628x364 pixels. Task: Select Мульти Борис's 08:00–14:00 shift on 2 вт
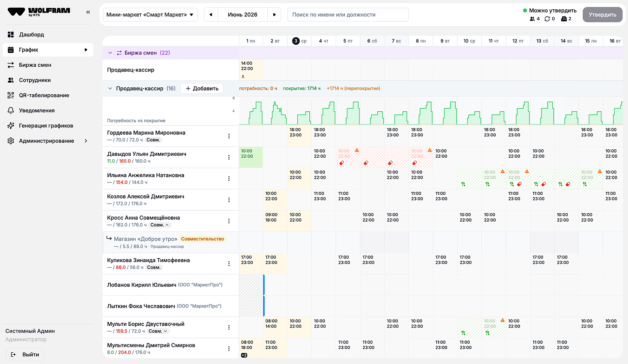(275, 328)
